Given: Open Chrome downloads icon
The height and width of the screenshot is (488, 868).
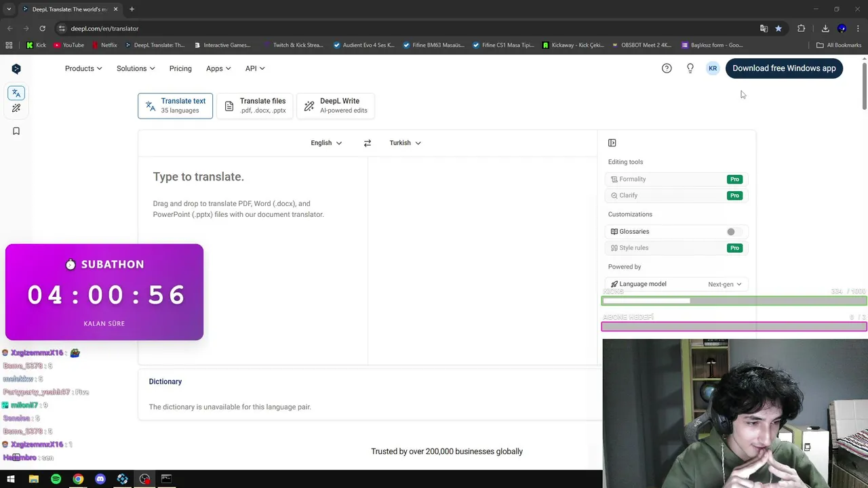Looking at the screenshot, I should (825, 28).
